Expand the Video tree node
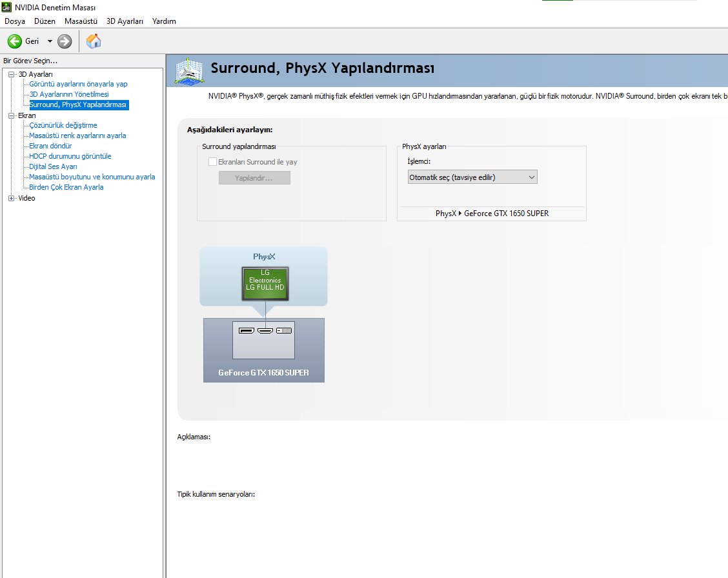 tap(12, 198)
